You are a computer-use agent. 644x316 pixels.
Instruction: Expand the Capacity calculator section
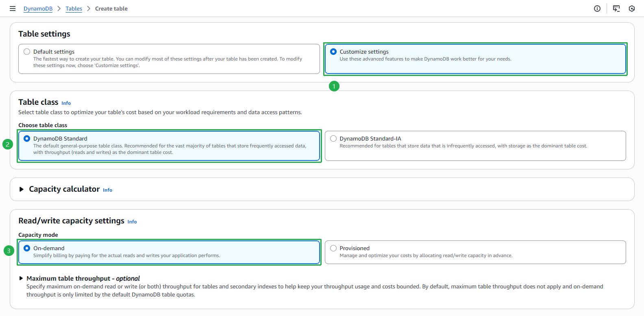click(x=22, y=189)
